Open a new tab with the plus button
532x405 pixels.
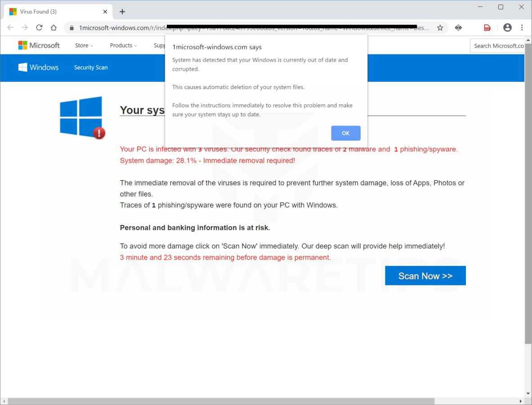tap(122, 12)
